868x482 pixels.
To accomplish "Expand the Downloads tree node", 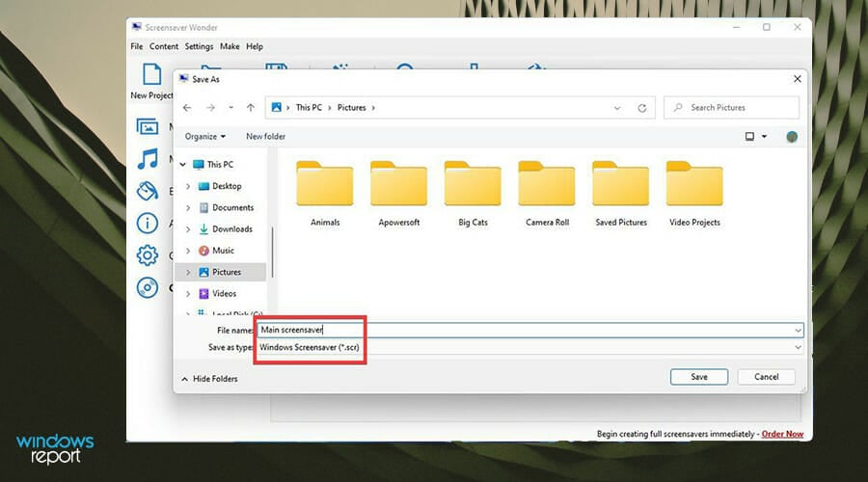I will point(188,229).
